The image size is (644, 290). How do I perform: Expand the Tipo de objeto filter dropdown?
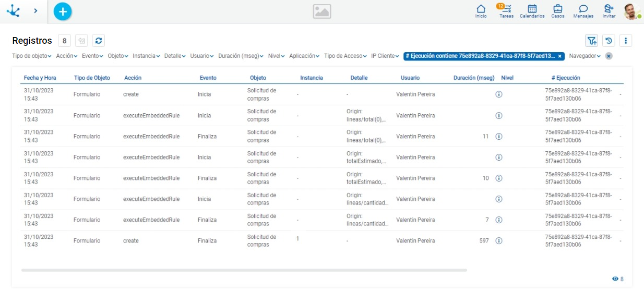[32, 56]
